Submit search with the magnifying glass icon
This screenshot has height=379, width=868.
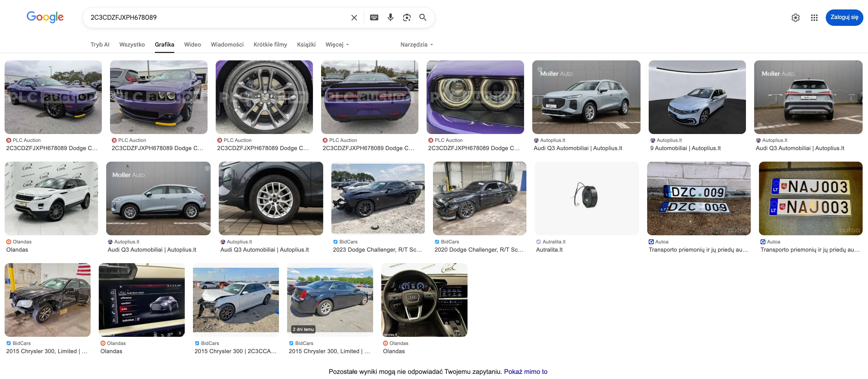pyautogui.click(x=423, y=18)
